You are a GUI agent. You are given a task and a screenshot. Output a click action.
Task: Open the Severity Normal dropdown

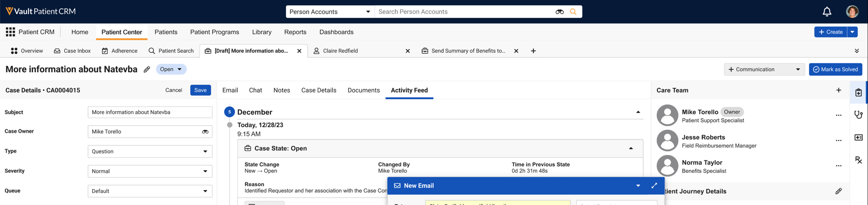click(150, 171)
